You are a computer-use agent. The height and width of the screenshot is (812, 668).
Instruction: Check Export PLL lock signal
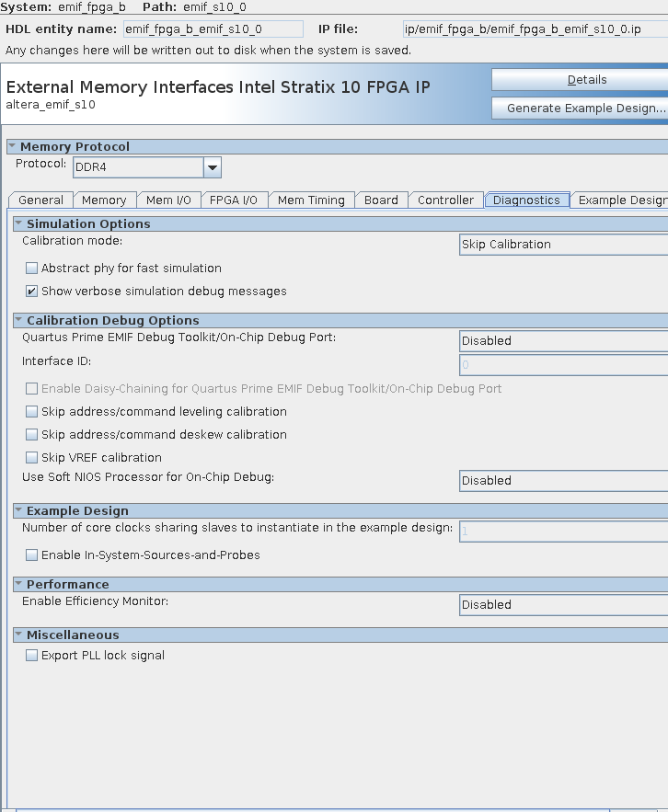coord(31,655)
